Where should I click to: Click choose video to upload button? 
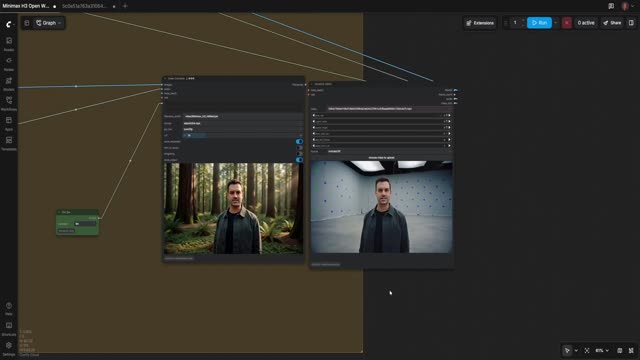pyautogui.click(x=381, y=158)
